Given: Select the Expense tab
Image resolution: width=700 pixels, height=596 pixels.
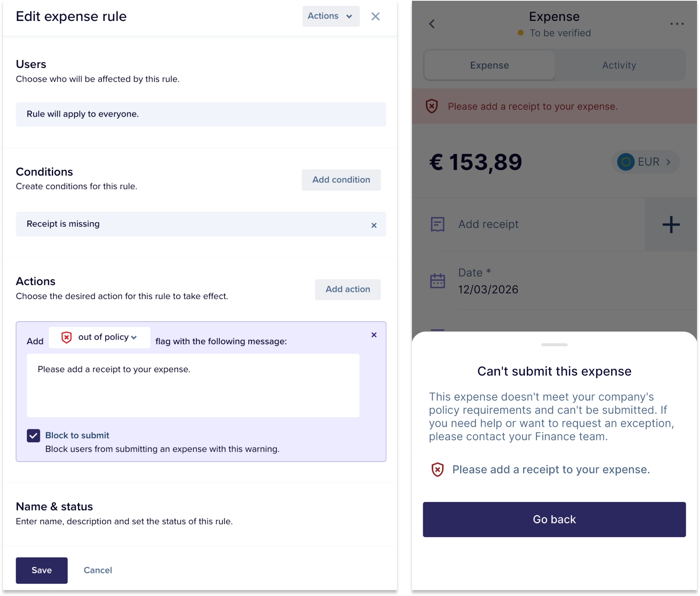Looking at the screenshot, I should [x=489, y=65].
